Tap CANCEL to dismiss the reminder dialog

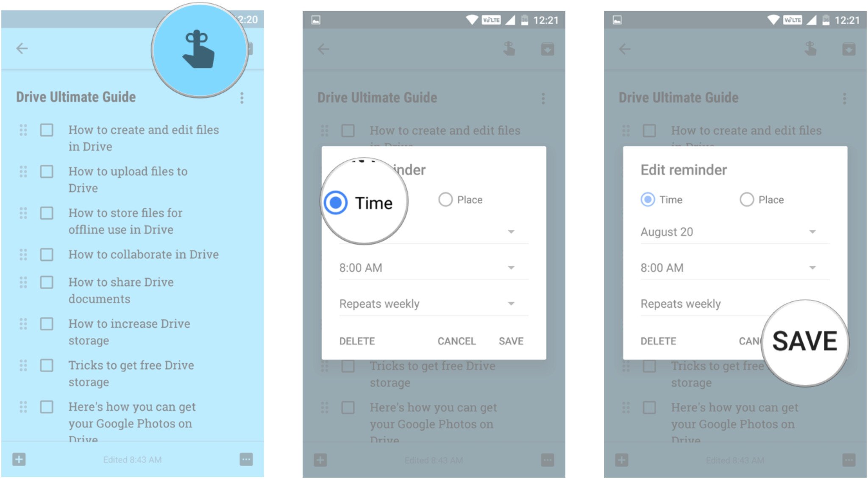(457, 340)
